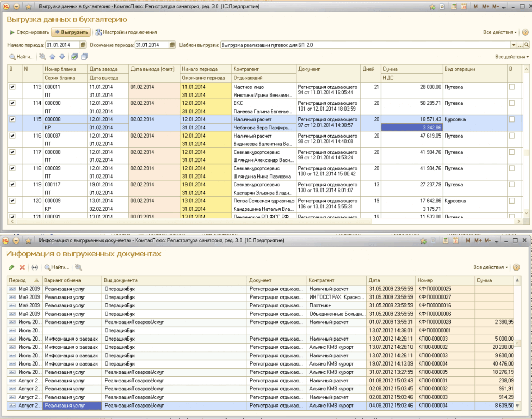Open Все действия dropdown in lower window
The width and height of the screenshot is (532, 419).
click(x=490, y=267)
